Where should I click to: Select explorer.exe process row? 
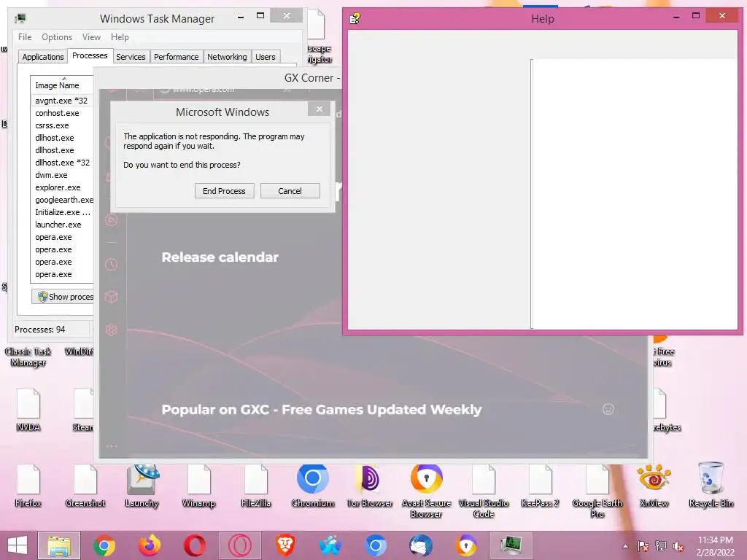tap(62, 187)
